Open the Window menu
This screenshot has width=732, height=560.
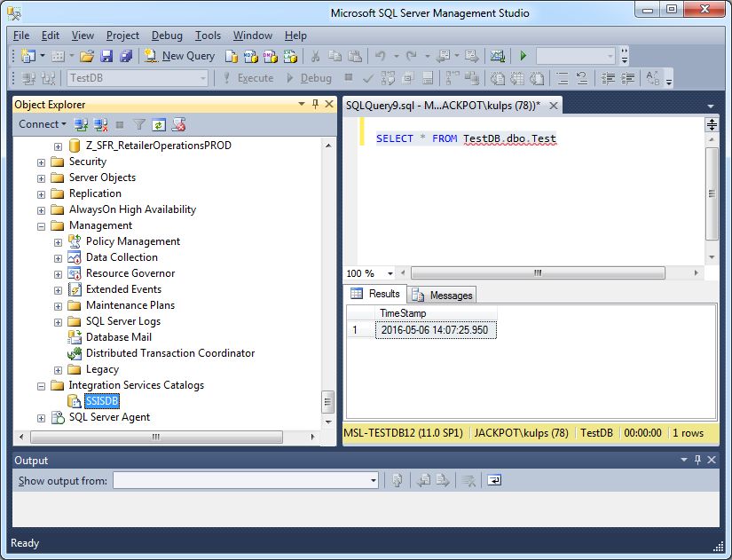[253, 35]
